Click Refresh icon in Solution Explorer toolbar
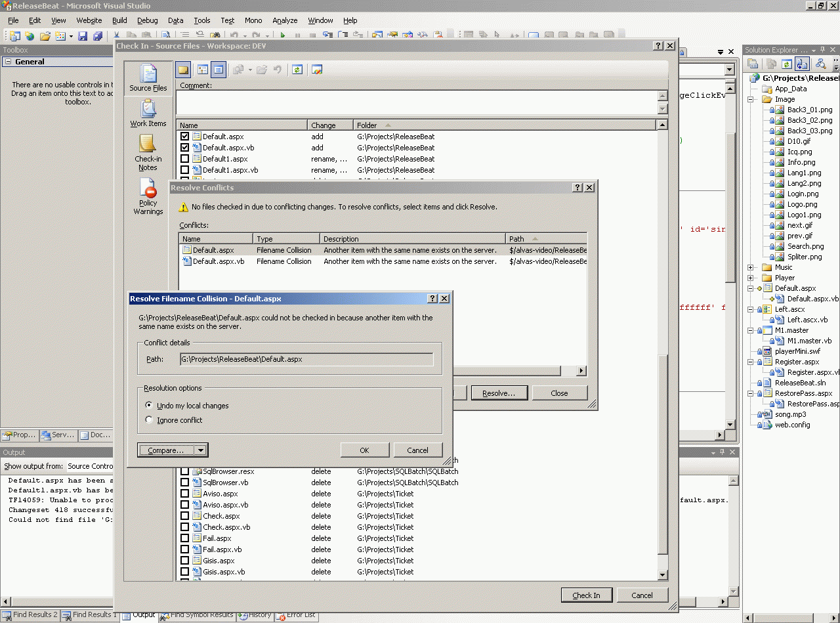Screen dimensions: 840x623 click(x=786, y=64)
